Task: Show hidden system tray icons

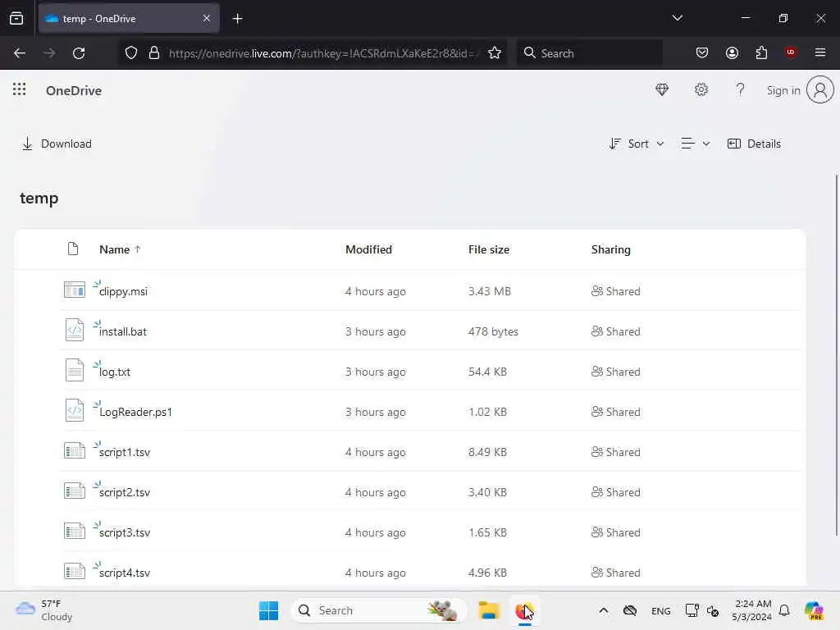Action: click(x=603, y=610)
